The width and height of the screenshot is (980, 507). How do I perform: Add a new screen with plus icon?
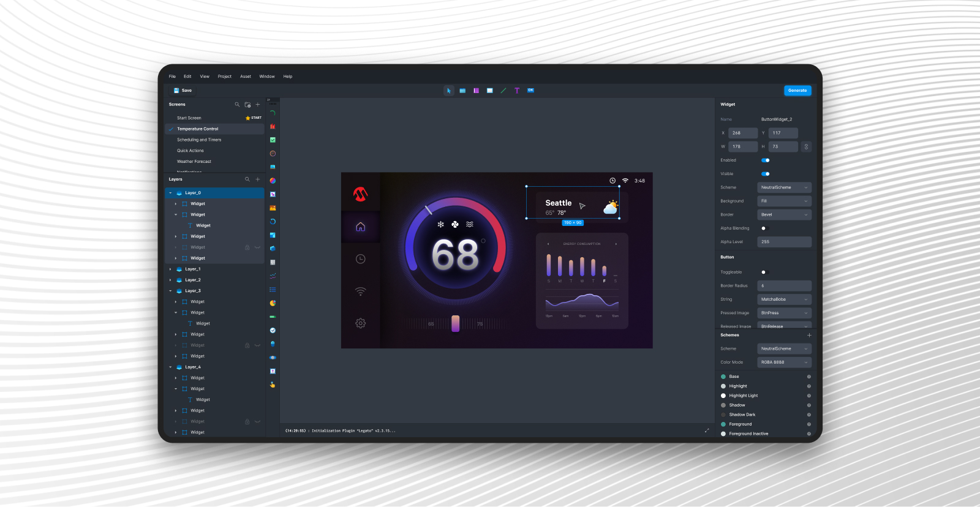click(x=258, y=105)
